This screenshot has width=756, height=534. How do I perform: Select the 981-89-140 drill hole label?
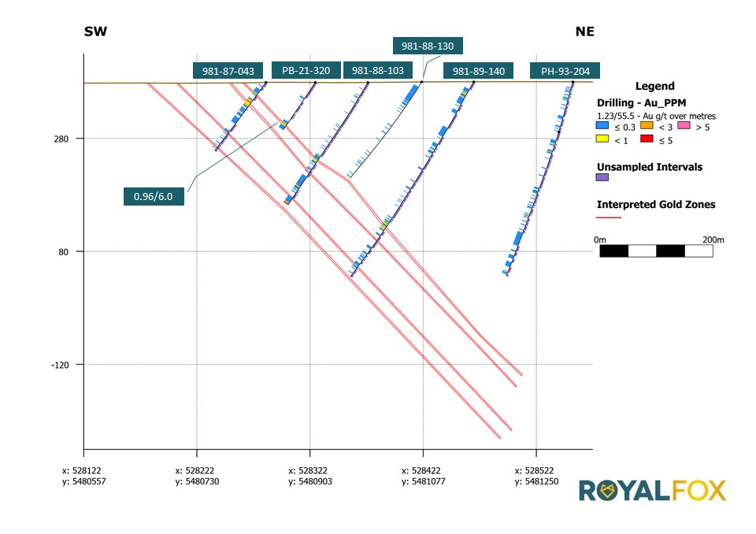pyautogui.click(x=478, y=71)
